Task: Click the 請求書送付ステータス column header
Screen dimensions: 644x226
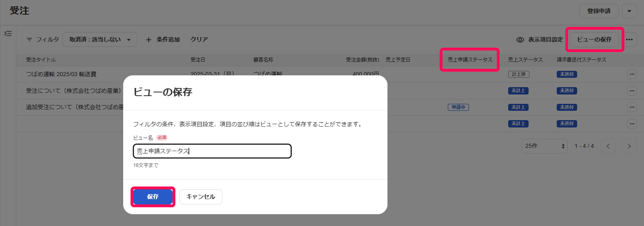Action: click(582, 59)
